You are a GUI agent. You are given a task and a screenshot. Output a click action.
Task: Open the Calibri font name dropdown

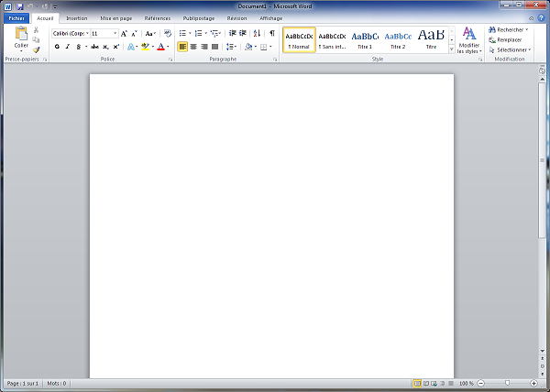coord(87,33)
